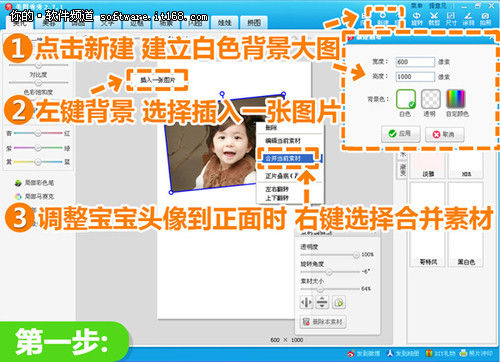The width and height of the screenshot is (500, 362).
Task: Click the camera snapshot toolbar icon
Action: 485,18
